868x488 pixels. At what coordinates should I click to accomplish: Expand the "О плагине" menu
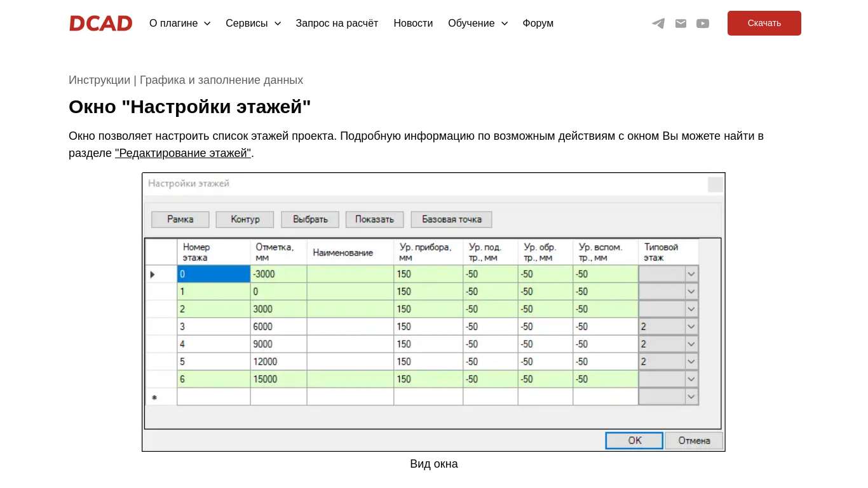pyautogui.click(x=180, y=24)
